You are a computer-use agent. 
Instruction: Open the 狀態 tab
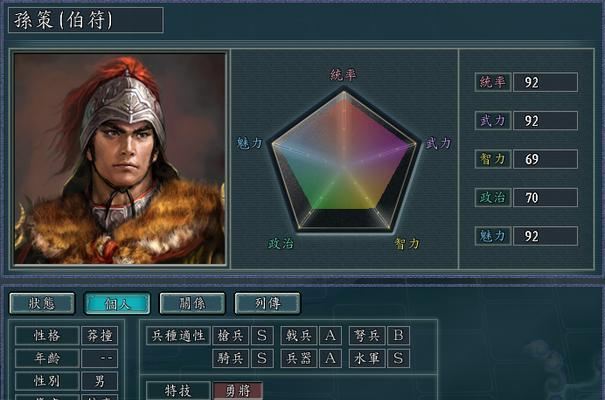(42, 303)
